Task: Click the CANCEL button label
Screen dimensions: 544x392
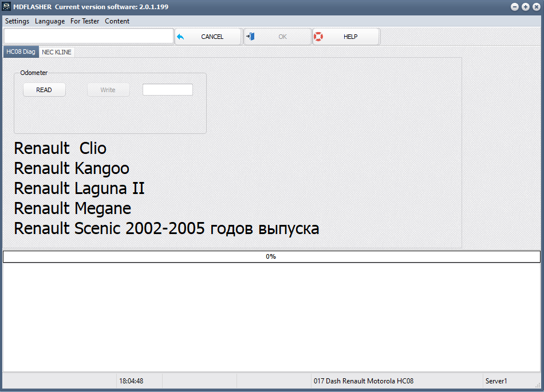Action: [x=212, y=37]
